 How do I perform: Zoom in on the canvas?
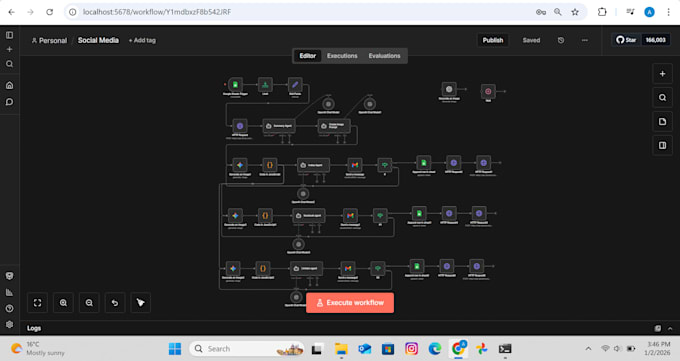(63, 302)
